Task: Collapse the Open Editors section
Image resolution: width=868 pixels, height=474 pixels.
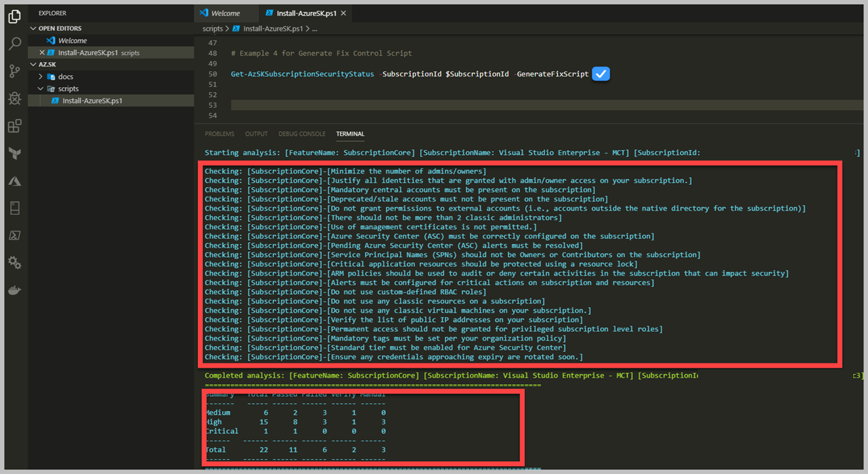Action: click(x=34, y=29)
